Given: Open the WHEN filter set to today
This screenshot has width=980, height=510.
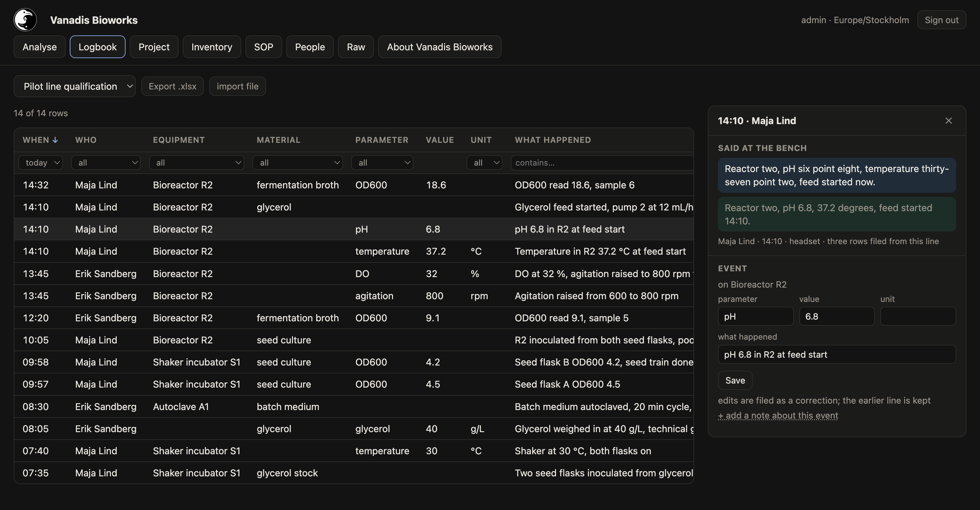Looking at the screenshot, I should point(41,163).
